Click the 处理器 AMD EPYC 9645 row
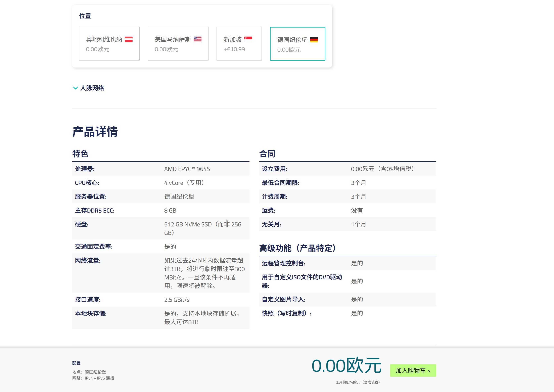The width and height of the screenshot is (554, 392). [161, 169]
